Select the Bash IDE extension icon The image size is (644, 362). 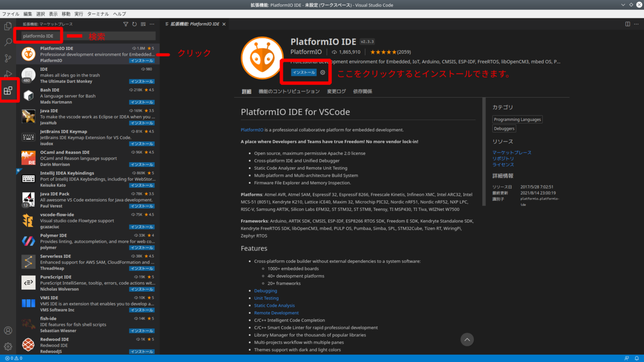coord(28,96)
